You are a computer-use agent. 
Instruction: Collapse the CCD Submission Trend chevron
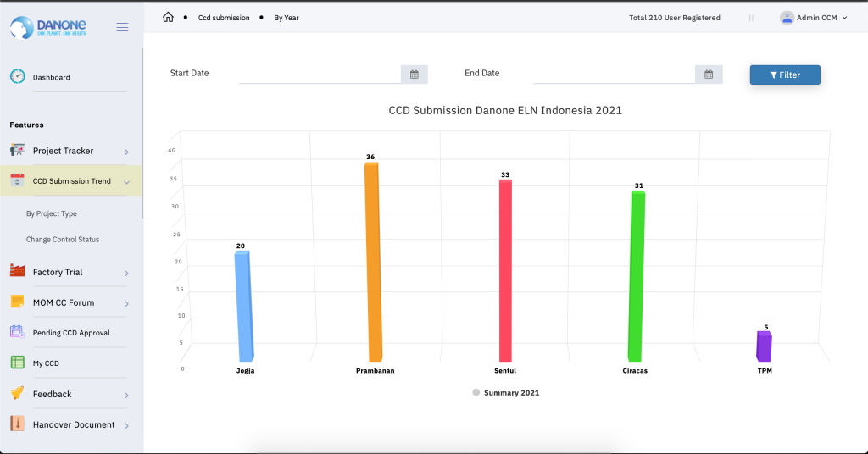coord(127,182)
